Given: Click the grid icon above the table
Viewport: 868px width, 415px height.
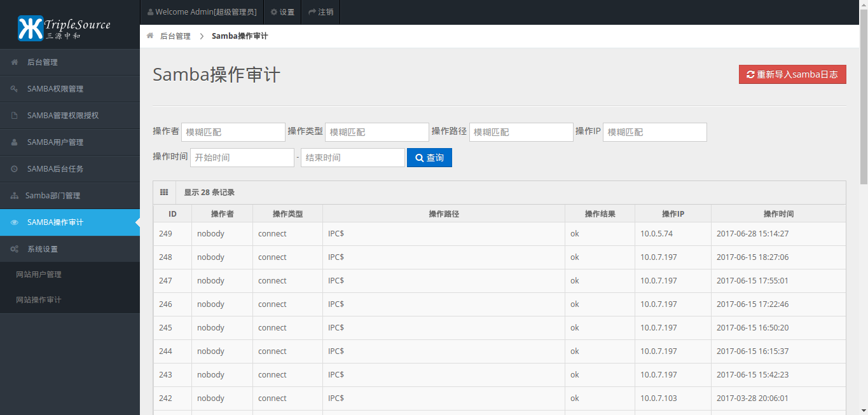Looking at the screenshot, I should point(164,192).
